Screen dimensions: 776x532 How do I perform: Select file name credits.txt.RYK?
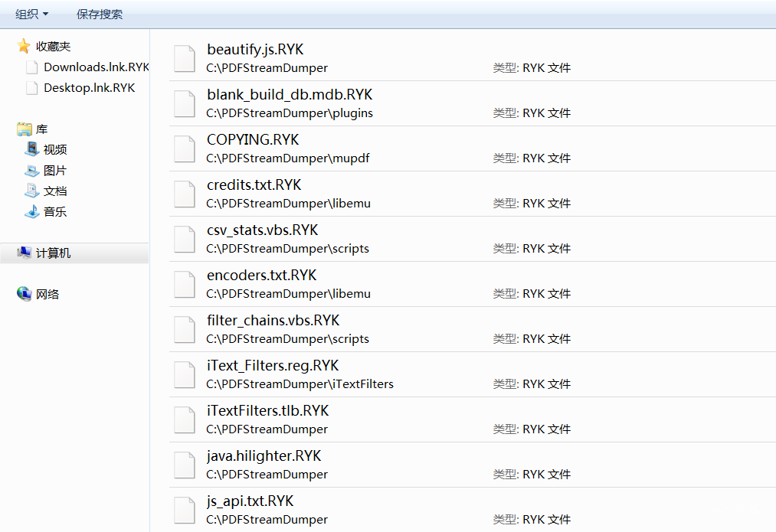point(254,185)
